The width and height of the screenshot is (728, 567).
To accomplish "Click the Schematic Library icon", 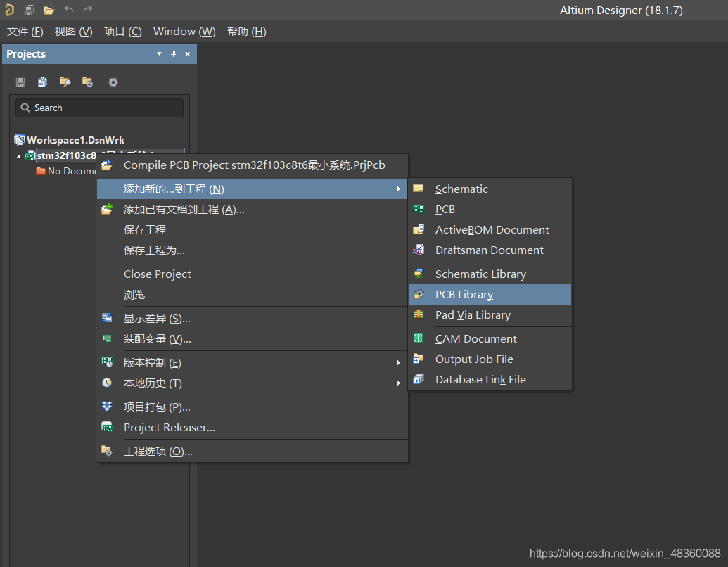I will tap(419, 274).
